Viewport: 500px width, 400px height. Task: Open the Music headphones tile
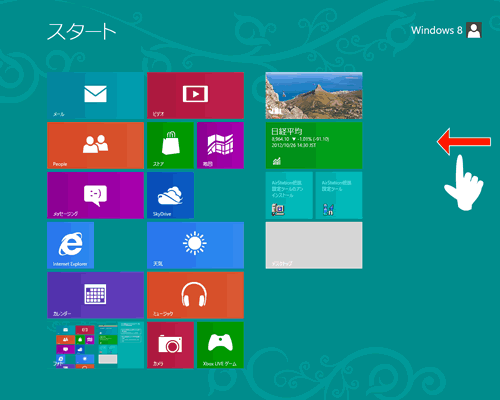coord(195,295)
